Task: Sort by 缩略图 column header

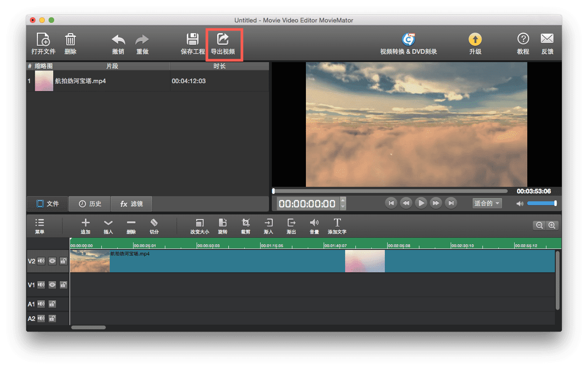Action: pos(43,66)
